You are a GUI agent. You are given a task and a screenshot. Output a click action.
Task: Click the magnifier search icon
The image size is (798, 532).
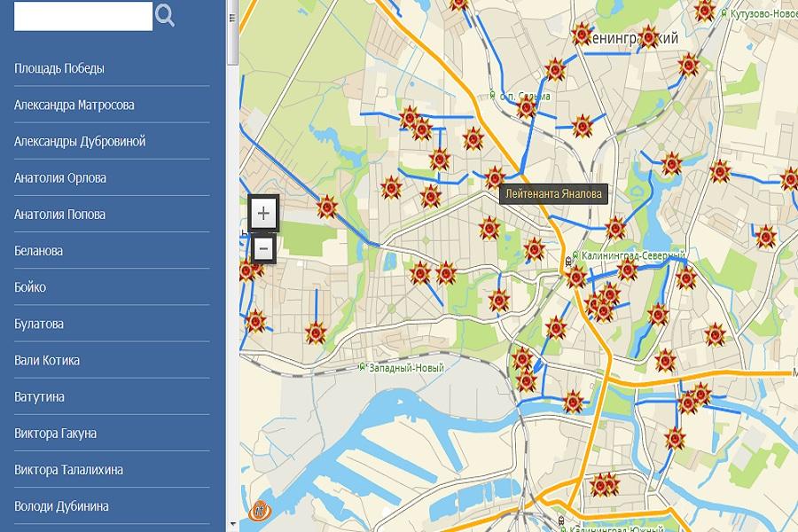pyautogui.click(x=165, y=15)
